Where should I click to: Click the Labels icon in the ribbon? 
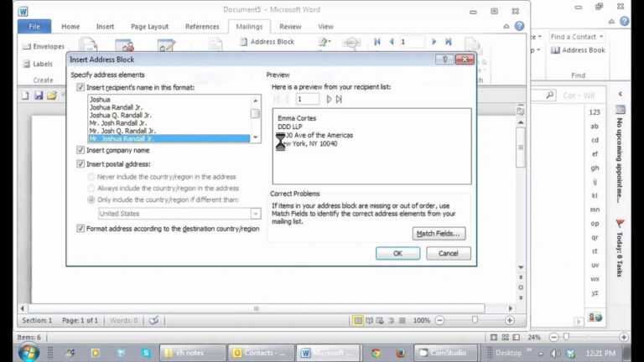click(x=26, y=64)
